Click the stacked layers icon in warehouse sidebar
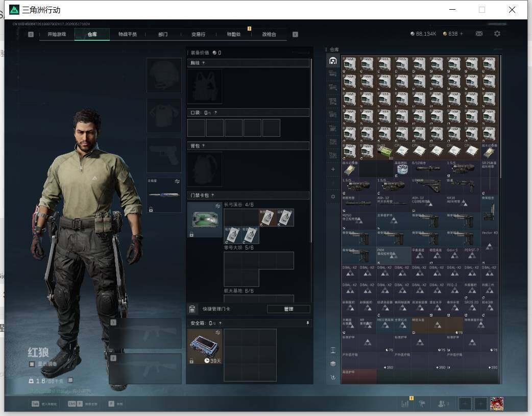The image size is (532, 416). [333, 364]
